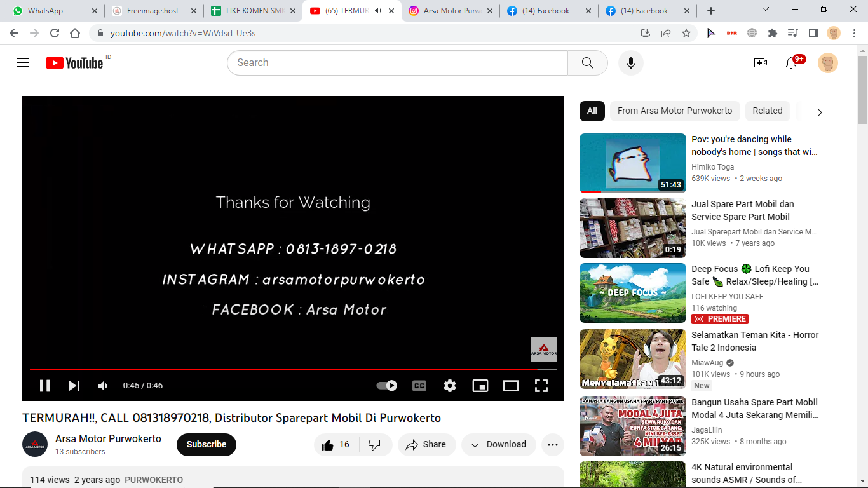Open the YouTube hamburger guide menu
The width and height of the screenshot is (868, 488).
point(23,63)
